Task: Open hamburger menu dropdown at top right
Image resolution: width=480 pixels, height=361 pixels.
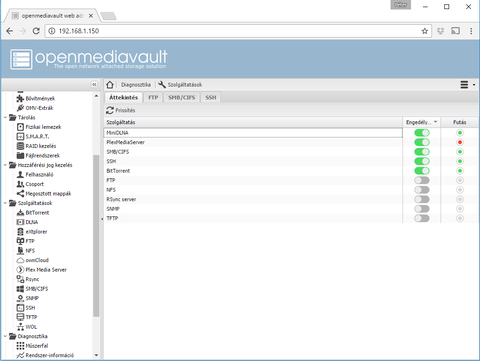Action: coord(468,85)
